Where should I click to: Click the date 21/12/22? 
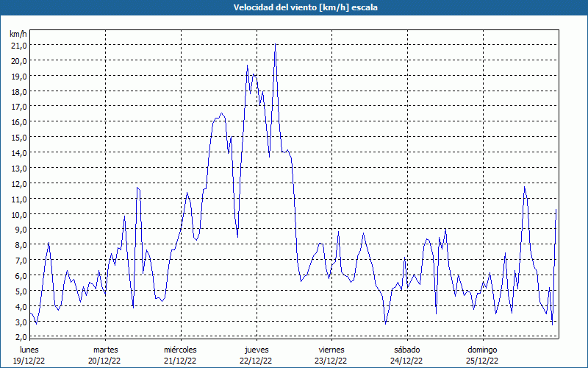pos(180,361)
